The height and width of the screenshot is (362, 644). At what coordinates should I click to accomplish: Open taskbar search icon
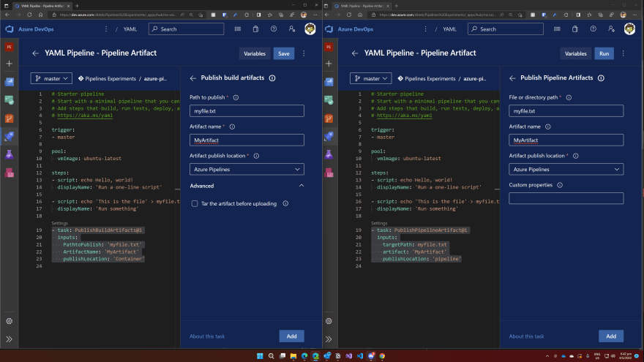click(271, 356)
